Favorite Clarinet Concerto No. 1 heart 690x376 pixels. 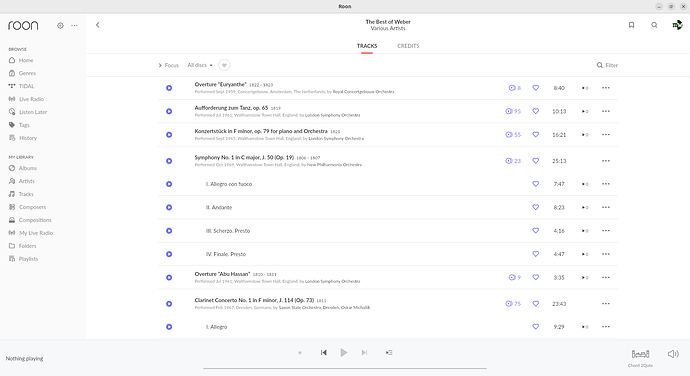536,303
